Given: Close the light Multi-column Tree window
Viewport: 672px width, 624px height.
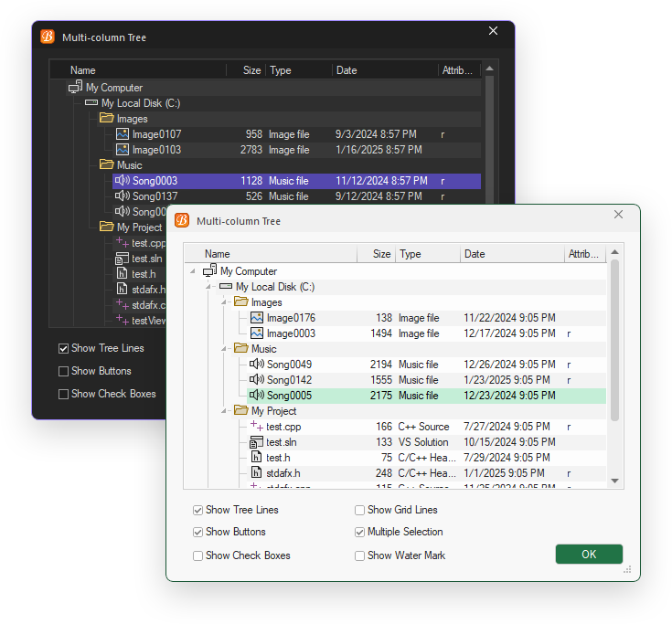Looking at the screenshot, I should pos(618,214).
